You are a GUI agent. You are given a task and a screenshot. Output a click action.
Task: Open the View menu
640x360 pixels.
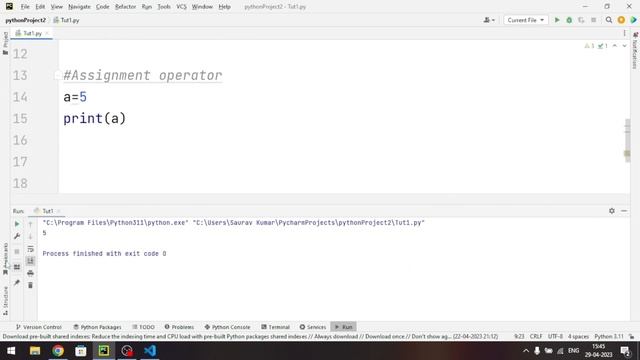[x=57, y=7]
